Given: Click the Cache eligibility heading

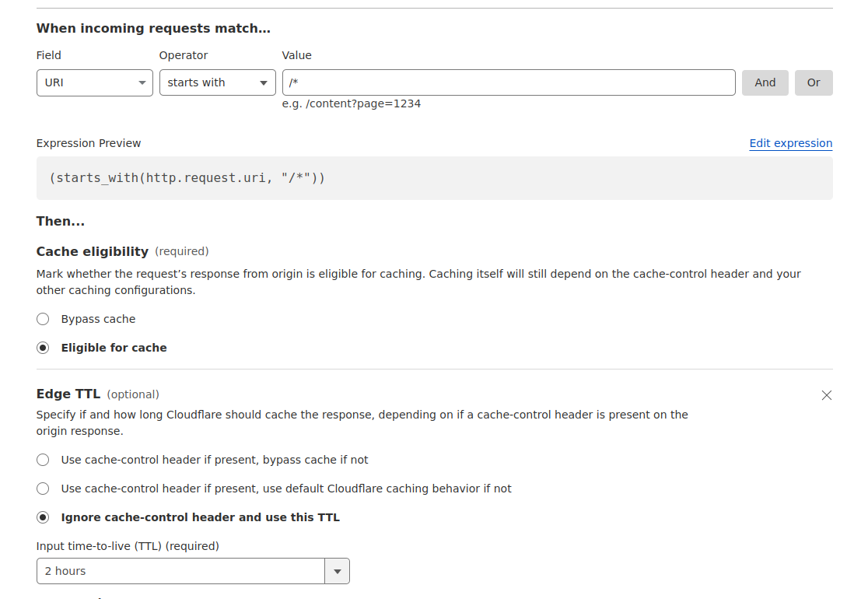Looking at the screenshot, I should [92, 251].
